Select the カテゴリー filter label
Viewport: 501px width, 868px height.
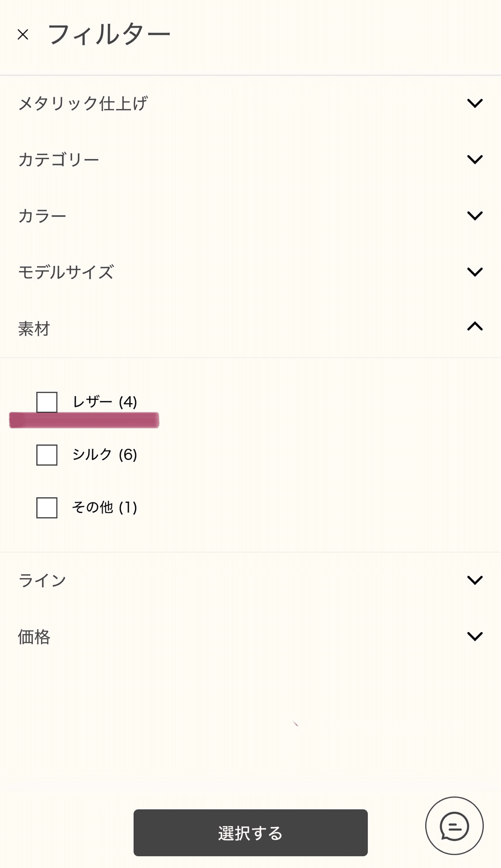point(59,160)
